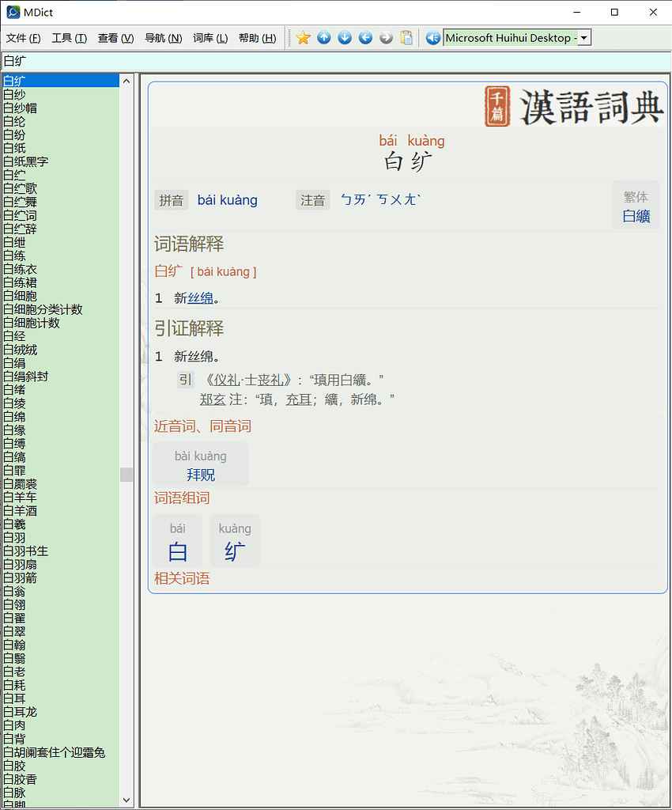The image size is (672, 810).
Task: Open the Microsoft Huihui Desktop voice dropdown
Action: [582, 37]
